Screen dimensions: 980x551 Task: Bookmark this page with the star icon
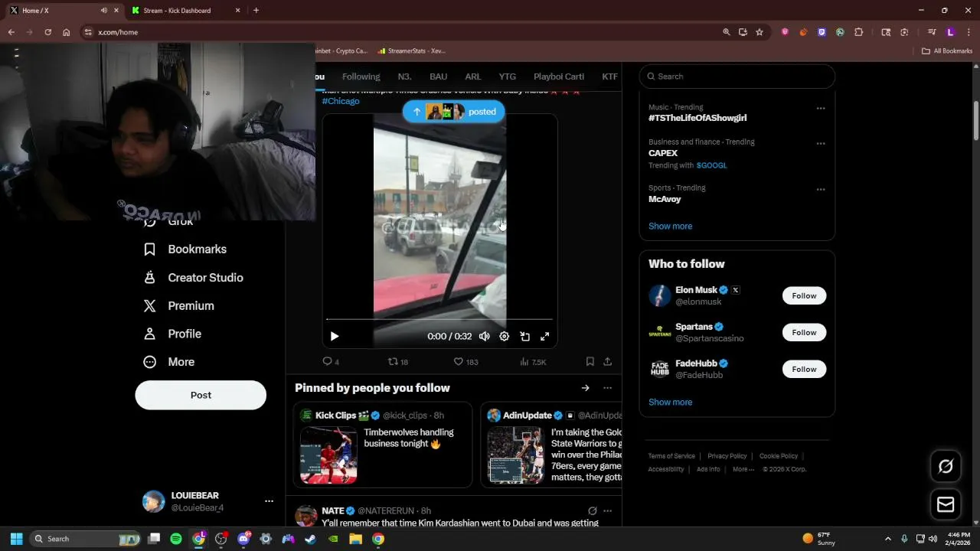point(759,32)
